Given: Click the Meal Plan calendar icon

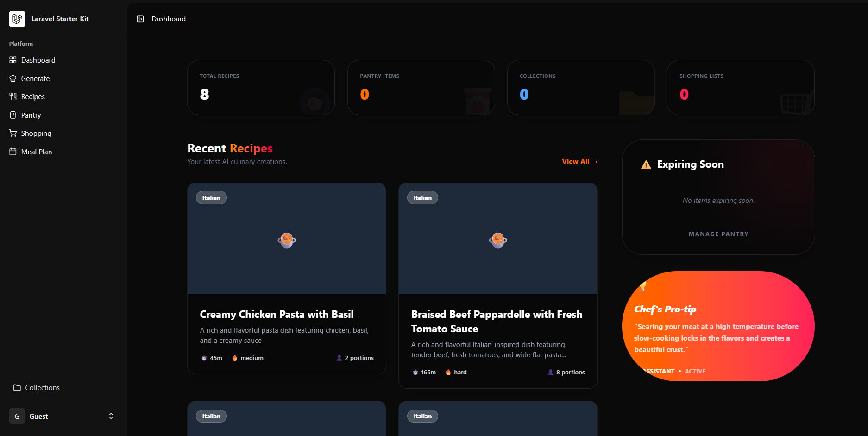Looking at the screenshot, I should [13, 152].
